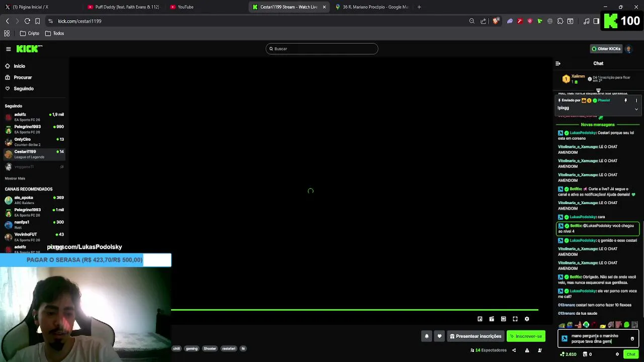This screenshot has width=644, height=362.
Task: Click the Obter KICKs button
Action: click(x=606, y=49)
